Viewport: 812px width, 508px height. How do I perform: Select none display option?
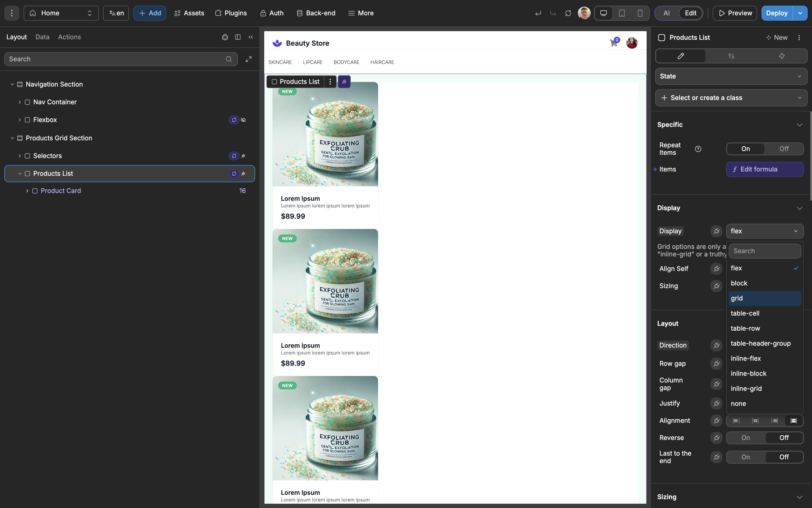click(765, 403)
